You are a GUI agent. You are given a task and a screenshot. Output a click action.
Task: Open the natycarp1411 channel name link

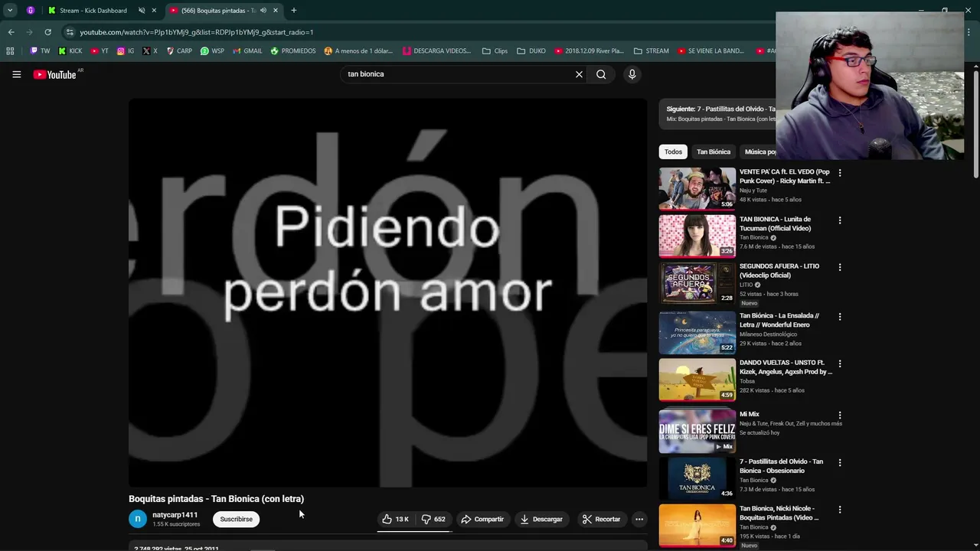coord(175,515)
